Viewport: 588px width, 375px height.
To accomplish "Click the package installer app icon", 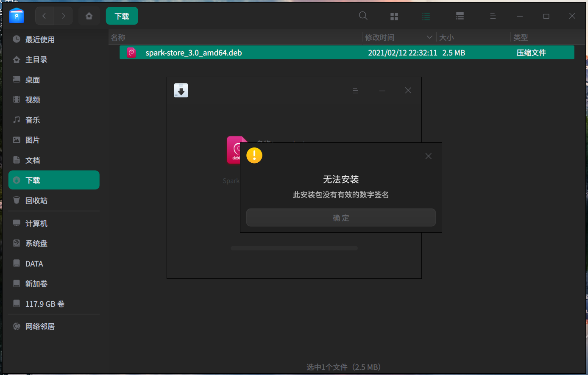I will point(181,90).
